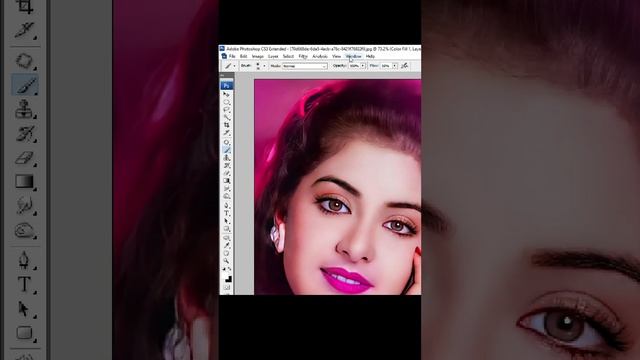
Task: Select the Clone Stamp tool in small toolbox
Action: tap(227, 158)
